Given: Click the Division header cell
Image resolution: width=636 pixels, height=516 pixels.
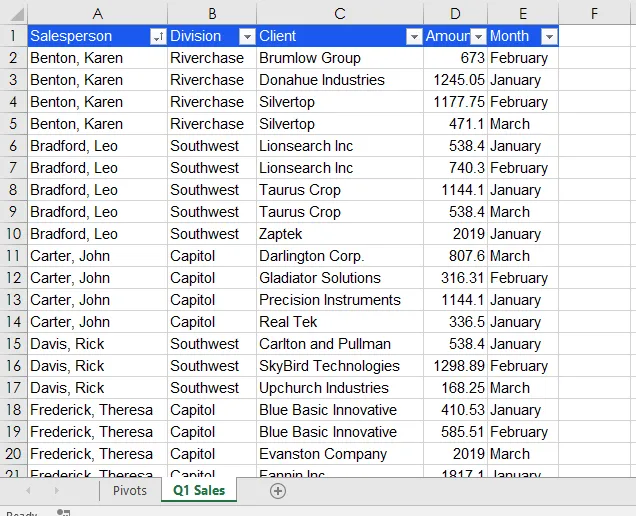Looking at the screenshot, I should pos(212,36).
